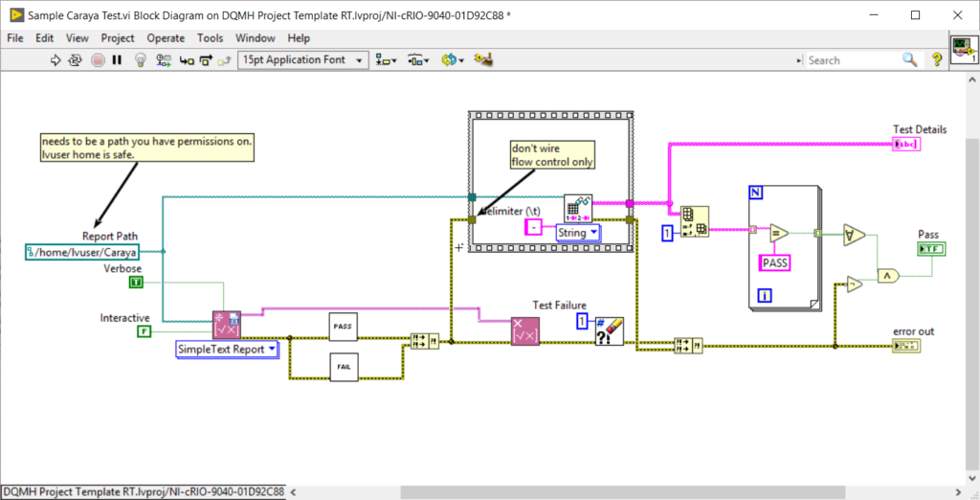Select the Not node near error wire
The image size is (980, 500).
[855, 284]
